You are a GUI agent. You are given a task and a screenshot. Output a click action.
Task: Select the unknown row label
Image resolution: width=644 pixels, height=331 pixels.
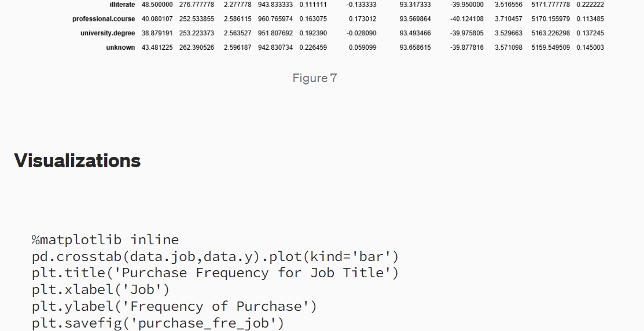click(120, 47)
